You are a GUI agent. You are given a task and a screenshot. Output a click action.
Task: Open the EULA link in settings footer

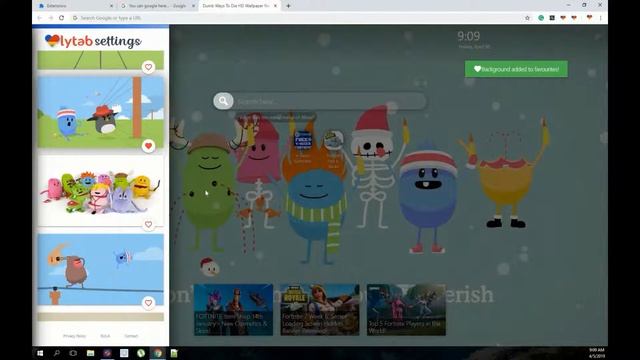click(x=105, y=336)
